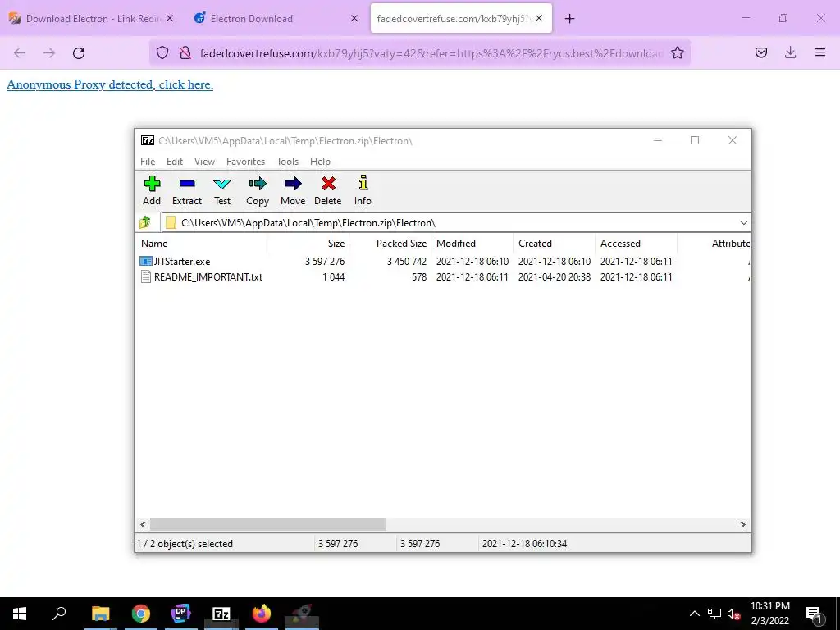Screen dimensions: 840x630
Task: Open the Firefox application menu
Action: pos(820,52)
